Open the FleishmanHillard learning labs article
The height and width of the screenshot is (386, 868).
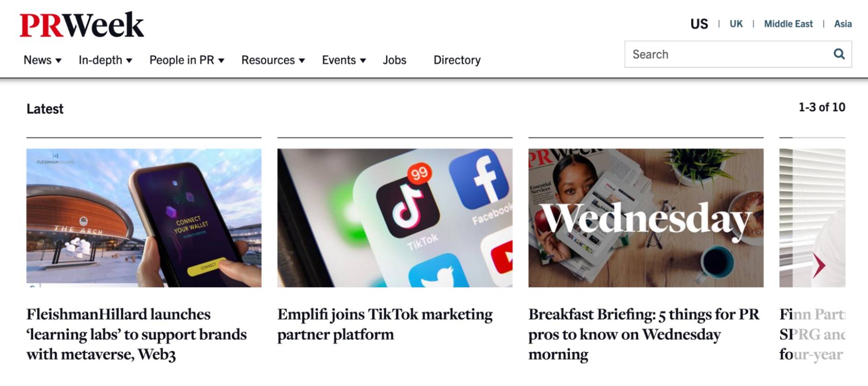click(x=136, y=334)
